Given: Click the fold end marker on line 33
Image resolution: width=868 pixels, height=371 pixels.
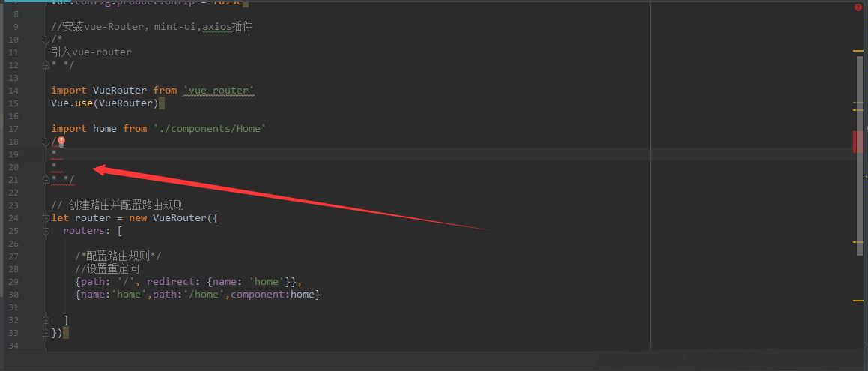Looking at the screenshot, I should tap(46, 333).
